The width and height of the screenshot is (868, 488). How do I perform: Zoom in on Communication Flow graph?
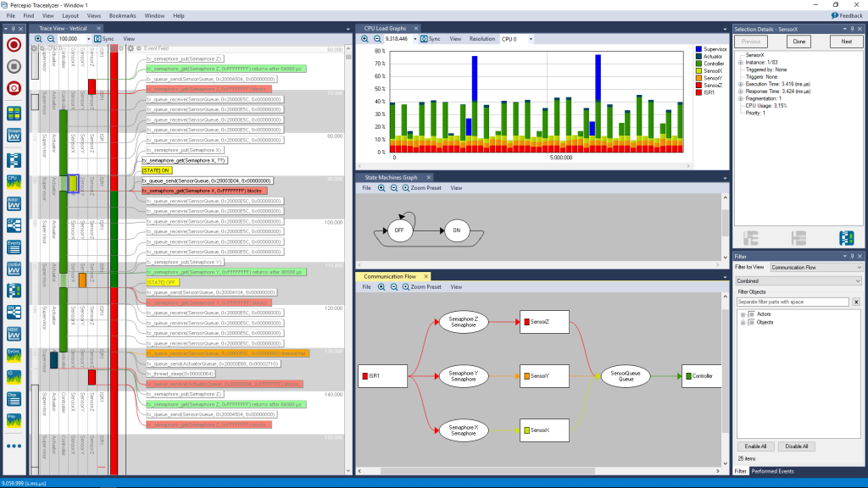381,287
